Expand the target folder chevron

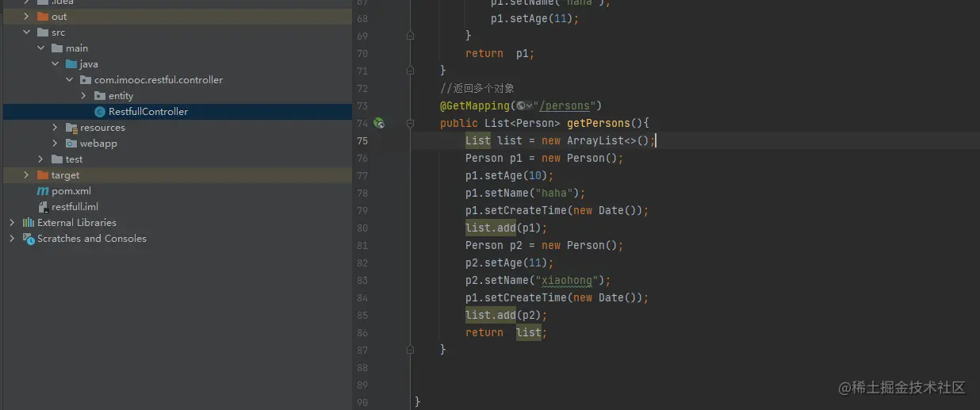26,175
